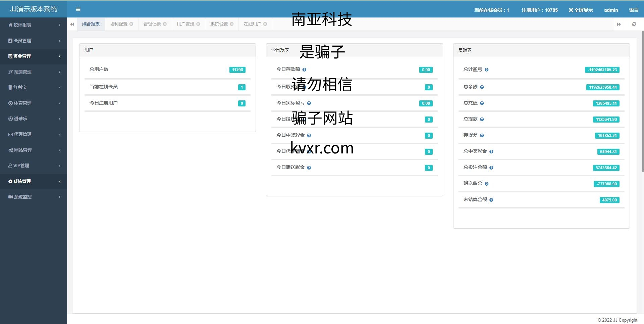The height and width of the screenshot is (324, 644).
Task: Click the 64944.81 总中奖彩金 value
Action: click(608, 152)
